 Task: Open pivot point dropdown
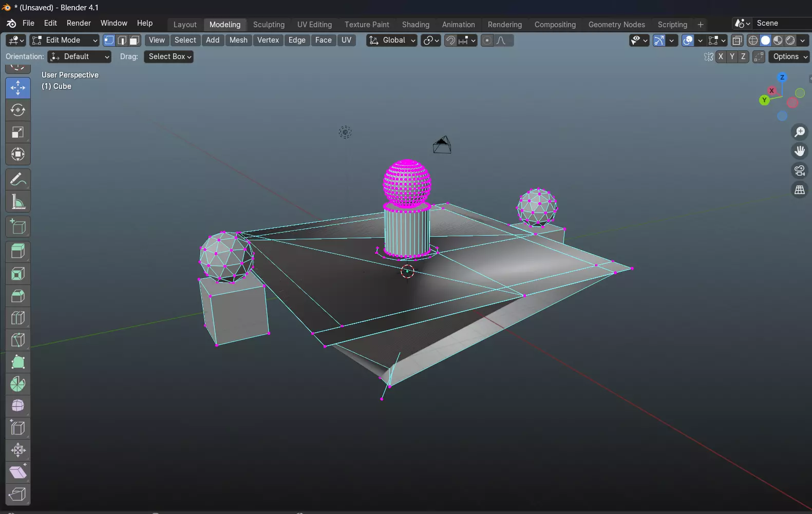[x=431, y=40]
